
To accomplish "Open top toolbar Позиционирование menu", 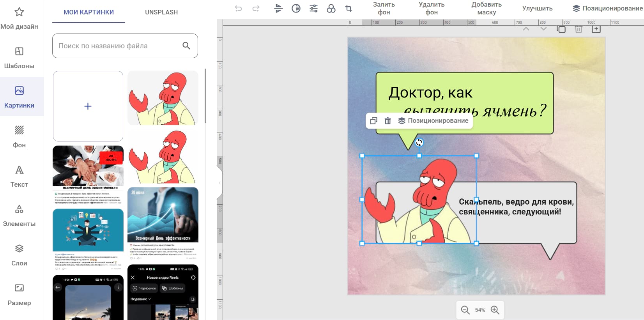I will (x=607, y=8).
